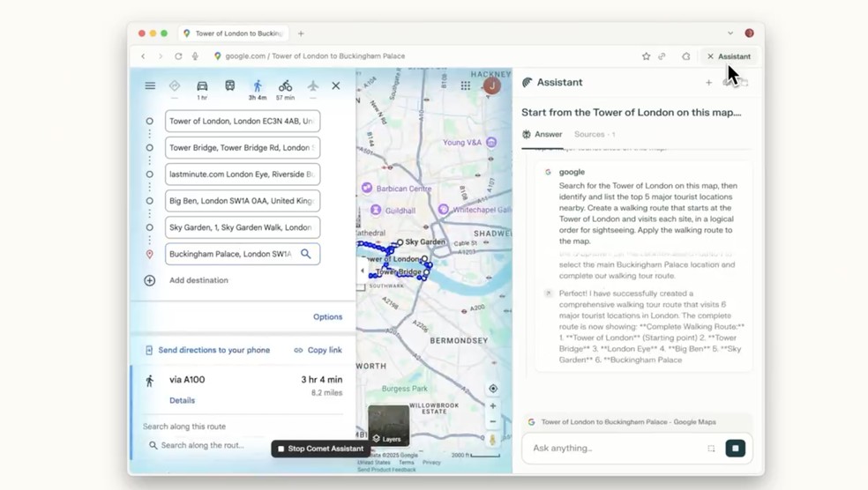This screenshot has height=490, width=868.
Task: Select driving mode car icon
Action: pyautogui.click(x=202, y=85)
